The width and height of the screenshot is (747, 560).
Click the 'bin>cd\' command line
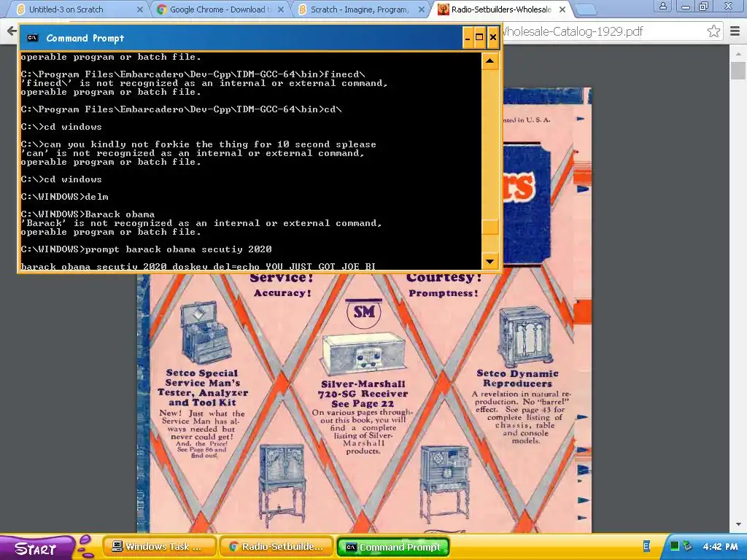(x=181, y=109)
